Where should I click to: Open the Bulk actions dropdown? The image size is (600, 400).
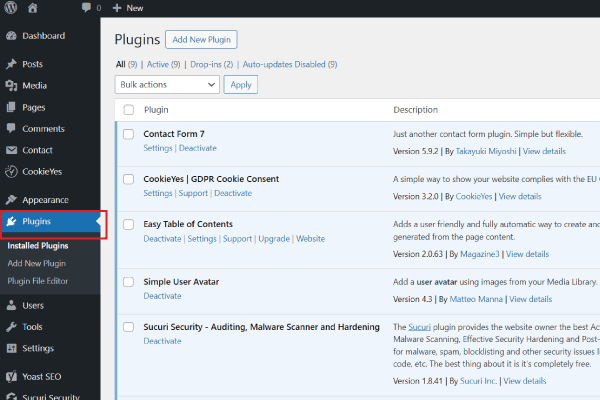click(167, 85)
